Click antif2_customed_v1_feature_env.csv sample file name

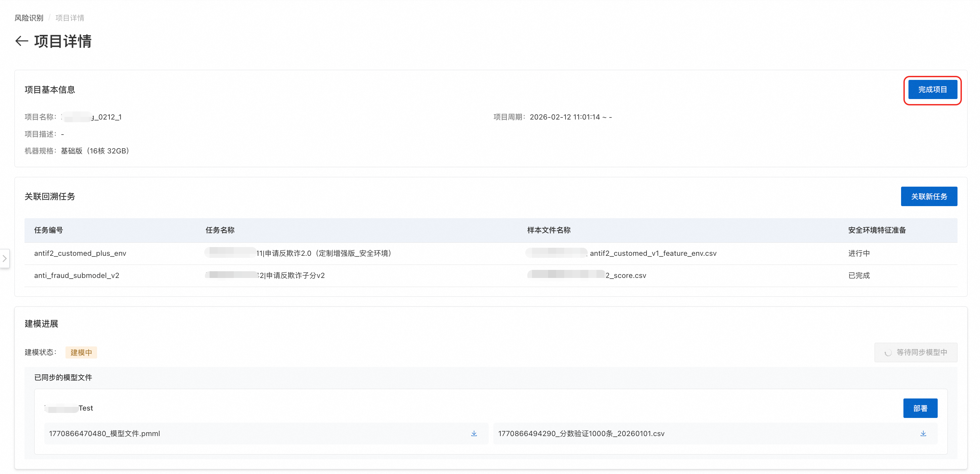click(x=653, y=253)
